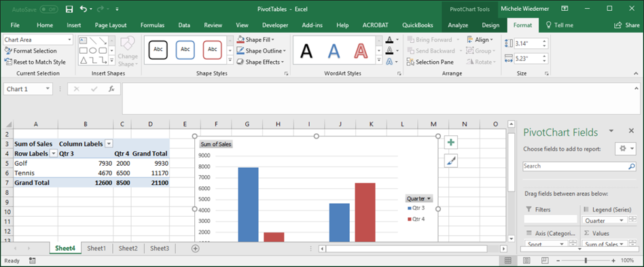
Task: Increase the Shape Width value with the spinner
Action: (545, 56)
